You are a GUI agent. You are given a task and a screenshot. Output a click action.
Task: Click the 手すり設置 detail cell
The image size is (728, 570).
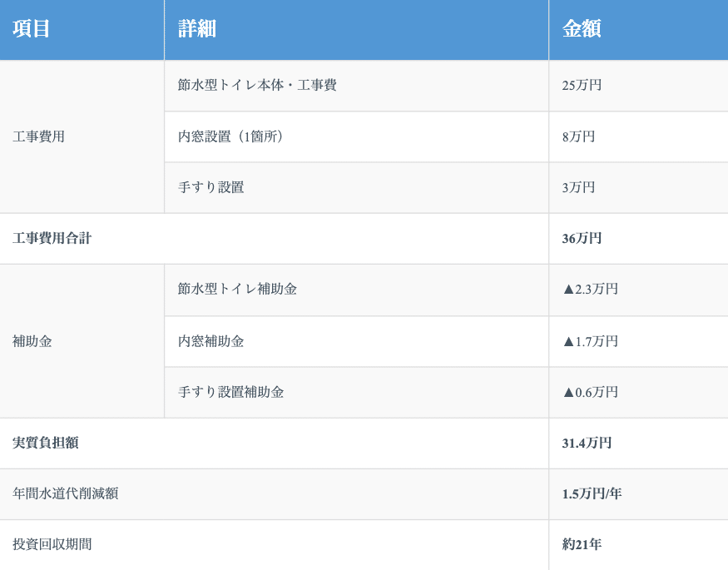[211, 187]
